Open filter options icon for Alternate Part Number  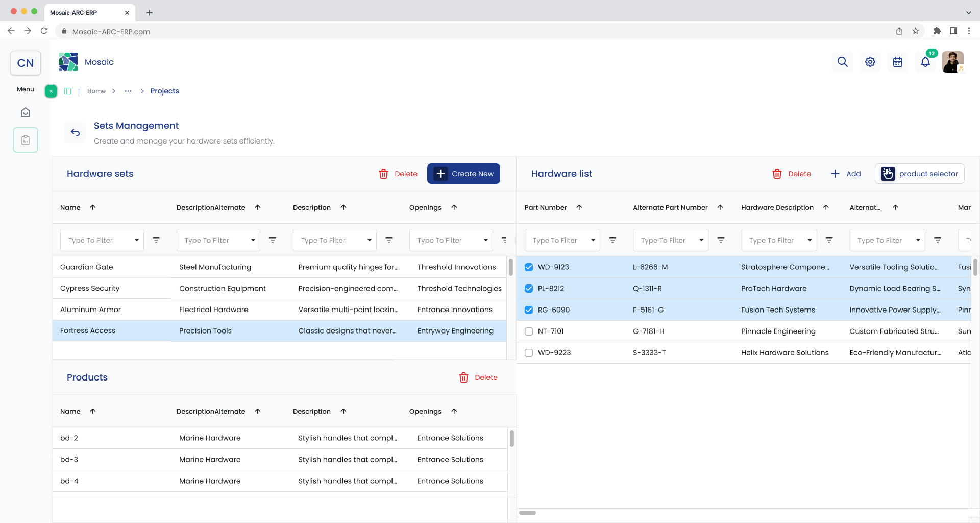721,240
